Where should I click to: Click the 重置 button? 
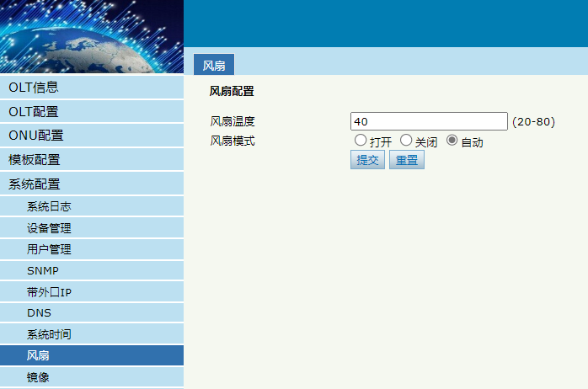point(407,160)
